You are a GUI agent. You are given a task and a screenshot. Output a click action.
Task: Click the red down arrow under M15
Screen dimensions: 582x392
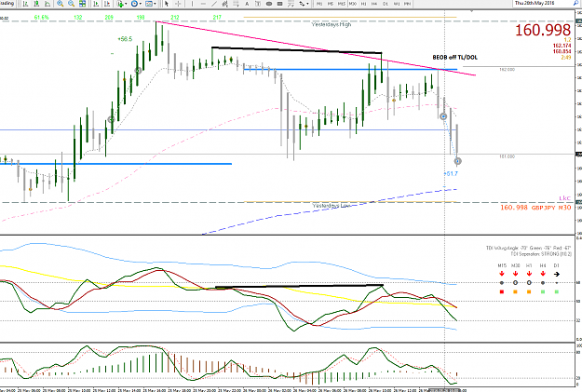pos(502,274)
